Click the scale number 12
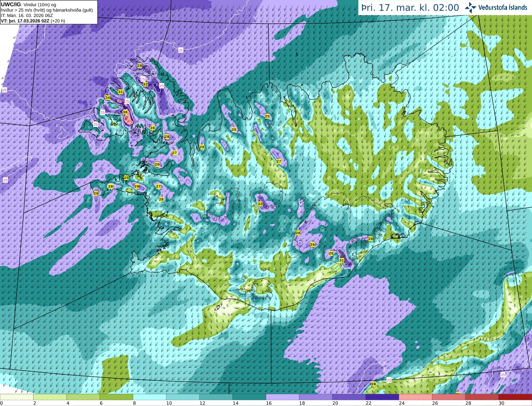This screenshot has width=532, height=406. tap(202, 403)
